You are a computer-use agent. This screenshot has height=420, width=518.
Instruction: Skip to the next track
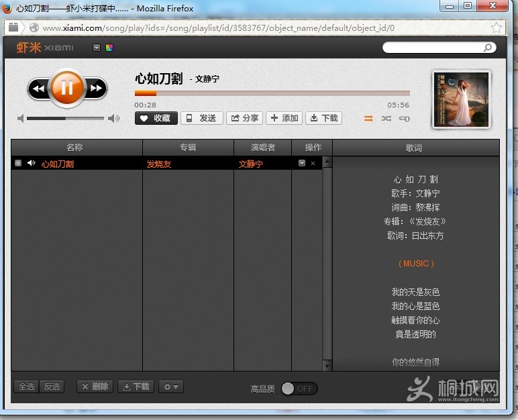coord(96,89)
